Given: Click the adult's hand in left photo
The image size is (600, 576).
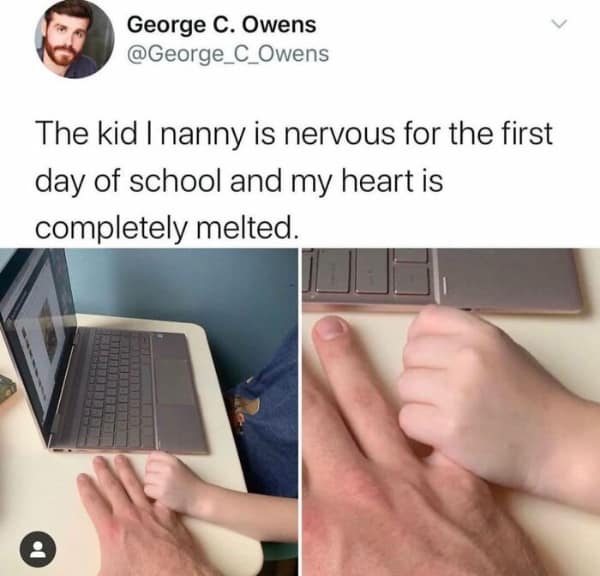Looking at the screenshot, I should pos(138,513).
